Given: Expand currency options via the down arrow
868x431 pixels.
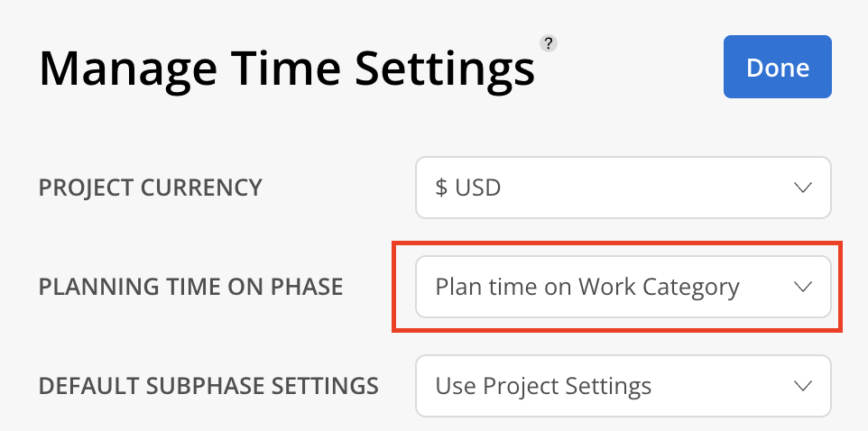Looking at the screenshot, I should 803,188.
